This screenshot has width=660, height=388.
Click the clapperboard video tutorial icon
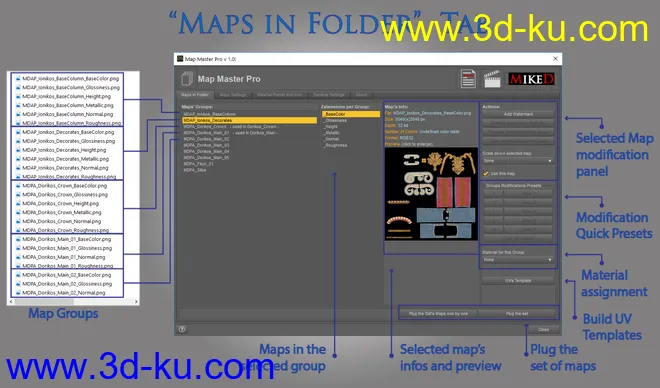(x=492, y=79)
